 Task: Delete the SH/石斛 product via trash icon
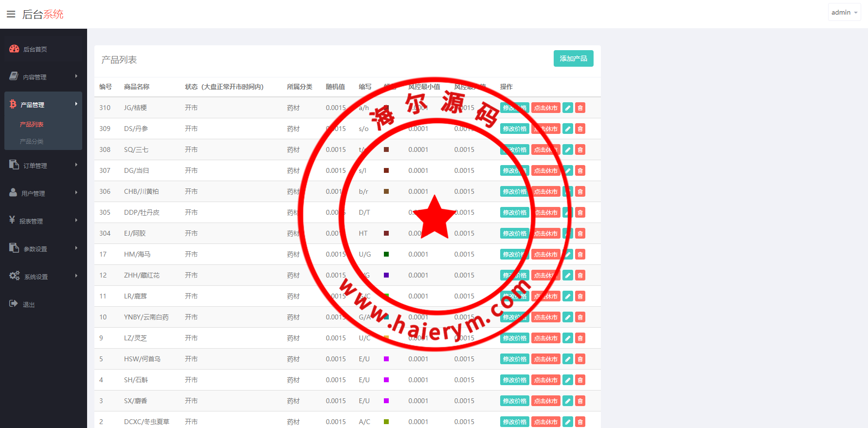pyautogui.click(x=580, y=380)
